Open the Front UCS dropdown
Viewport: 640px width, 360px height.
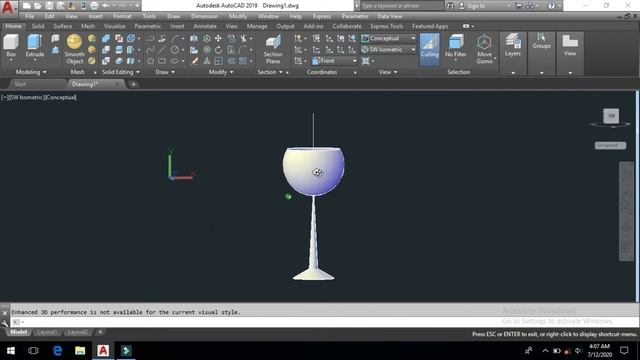pyautogui.click(x=335, y=61)
